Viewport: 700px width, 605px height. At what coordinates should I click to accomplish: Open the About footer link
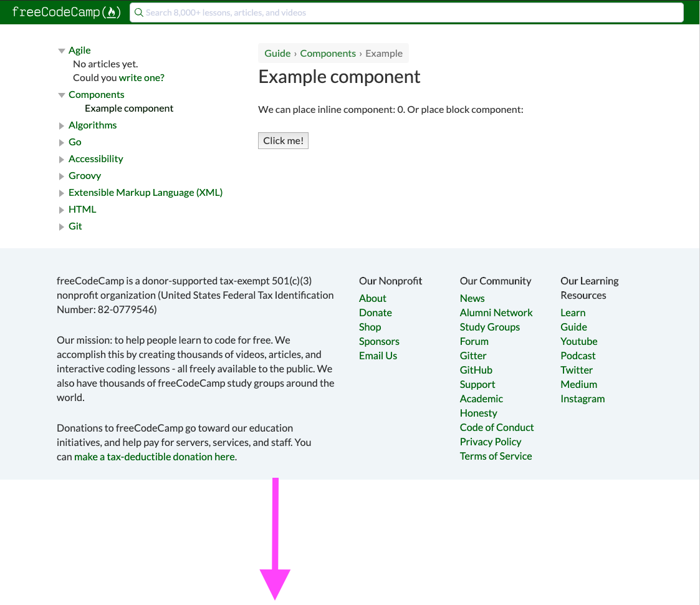click(x=372, y=298)
